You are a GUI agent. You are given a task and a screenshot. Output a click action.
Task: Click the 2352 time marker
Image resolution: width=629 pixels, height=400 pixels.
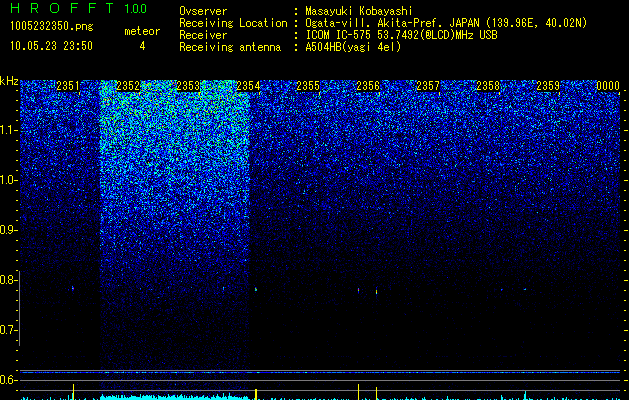128,86
